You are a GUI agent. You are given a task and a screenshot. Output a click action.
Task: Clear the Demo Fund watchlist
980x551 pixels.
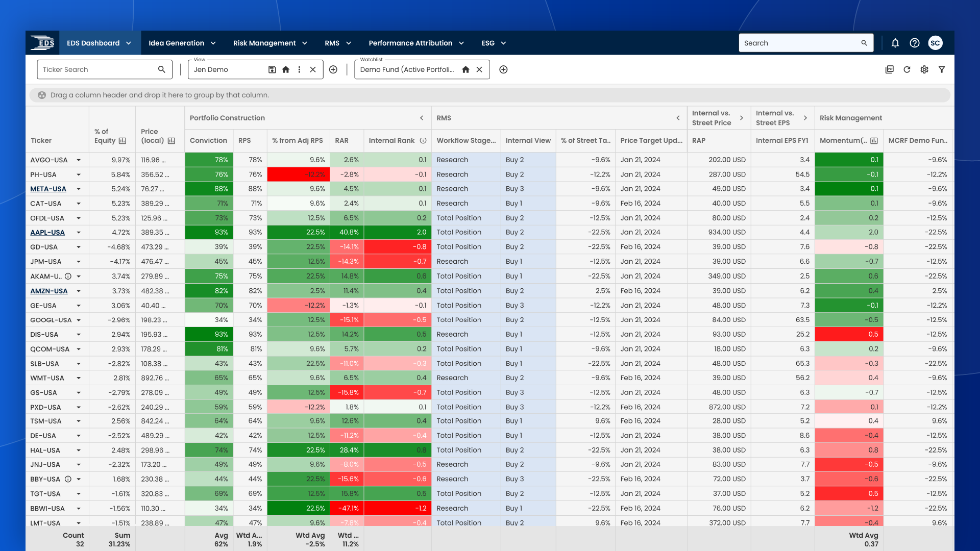tap(479, 69)
